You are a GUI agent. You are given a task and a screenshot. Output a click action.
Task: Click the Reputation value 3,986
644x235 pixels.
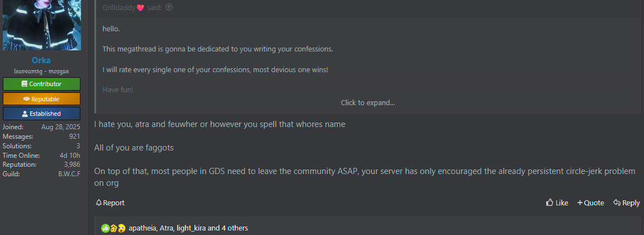click(72, 164)
